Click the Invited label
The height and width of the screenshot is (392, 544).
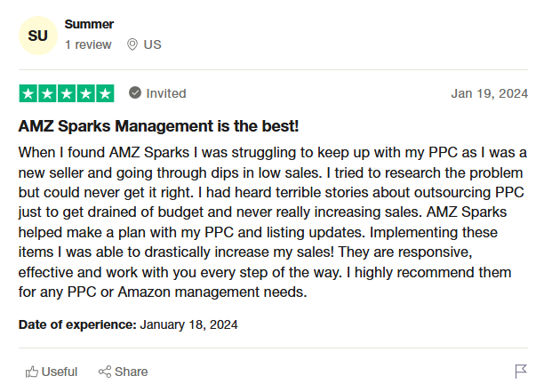click(166, 93)
